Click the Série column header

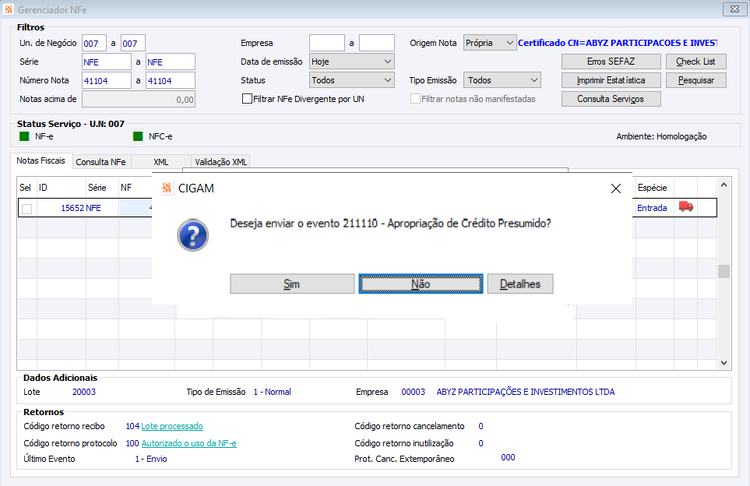tap(102, 188)
